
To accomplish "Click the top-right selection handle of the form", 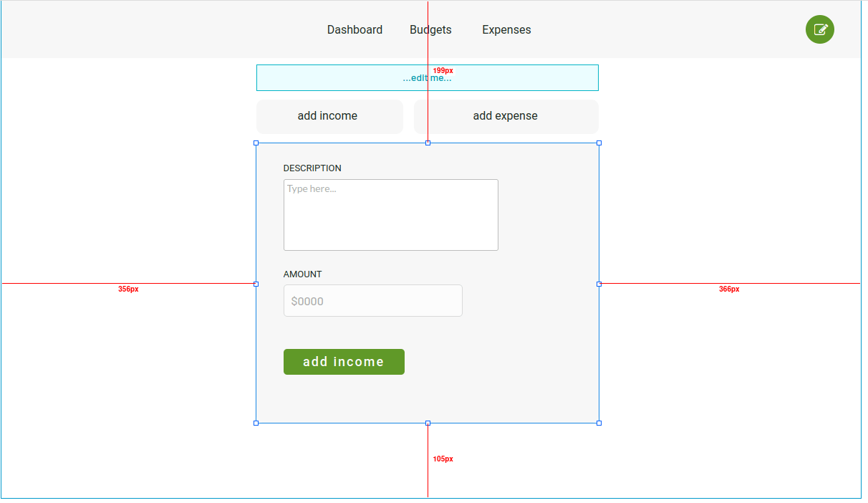I will pyautogui.click(x=599, y=143).
